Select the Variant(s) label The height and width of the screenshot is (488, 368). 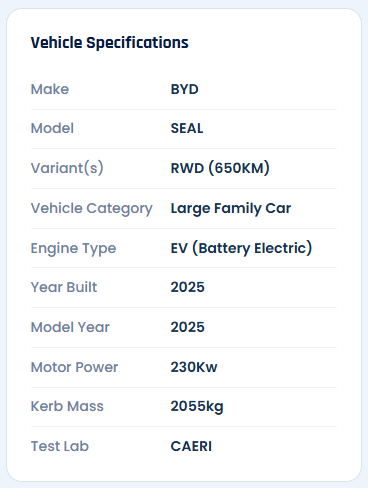(67, 168)
